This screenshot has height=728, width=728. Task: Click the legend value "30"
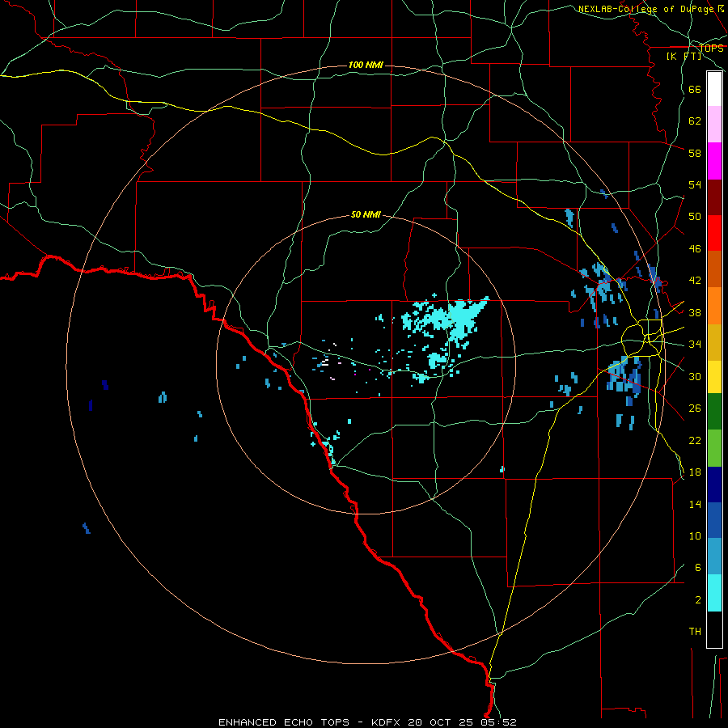(x=695, y=376)
